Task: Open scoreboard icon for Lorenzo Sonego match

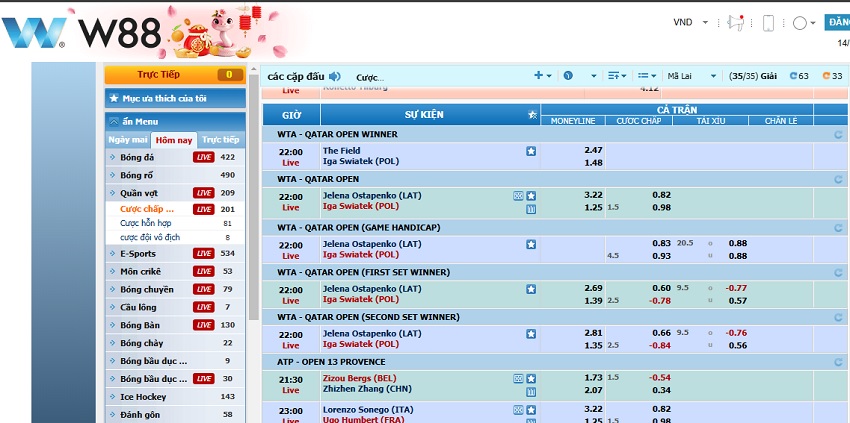Action: (x=518, y=410)
